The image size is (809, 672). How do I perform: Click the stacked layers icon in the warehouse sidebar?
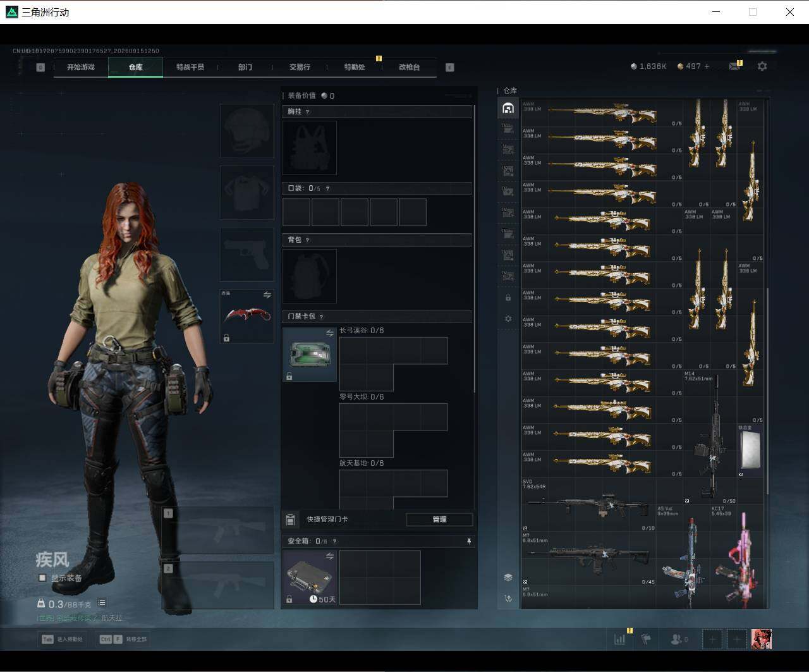508,577
